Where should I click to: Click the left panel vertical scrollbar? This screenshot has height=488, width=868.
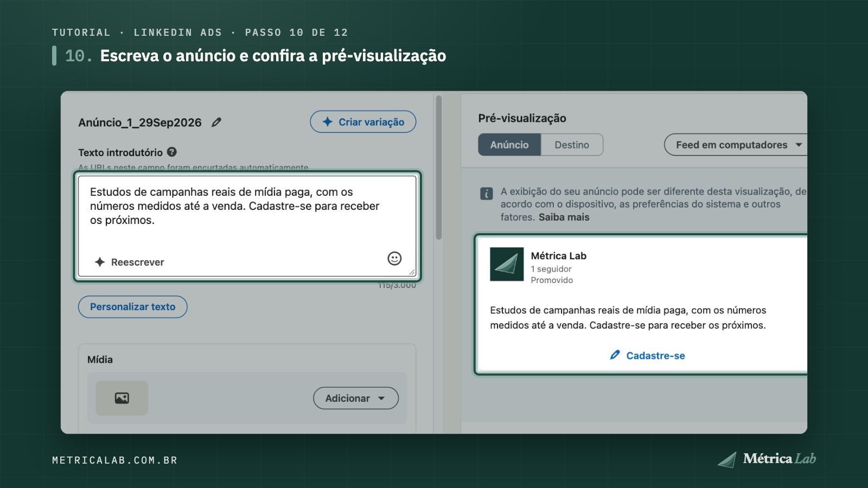coord(439,168)
